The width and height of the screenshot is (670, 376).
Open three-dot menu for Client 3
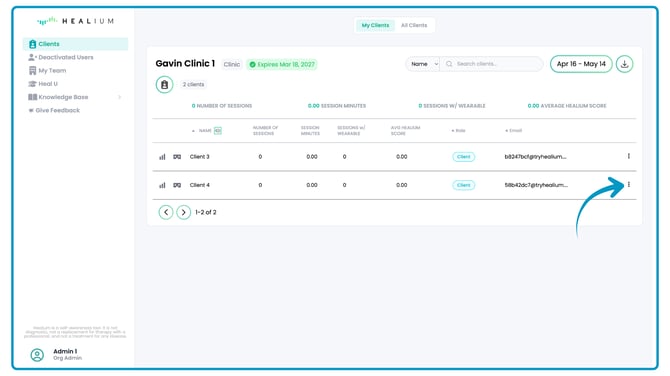click(x=629, y=156)
